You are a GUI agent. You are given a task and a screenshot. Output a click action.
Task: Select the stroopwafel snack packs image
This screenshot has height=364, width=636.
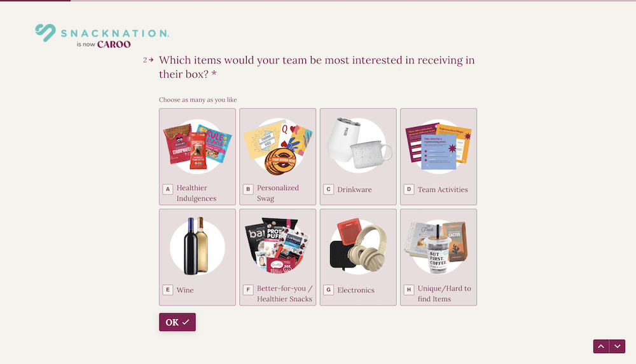tap(197, 146)
